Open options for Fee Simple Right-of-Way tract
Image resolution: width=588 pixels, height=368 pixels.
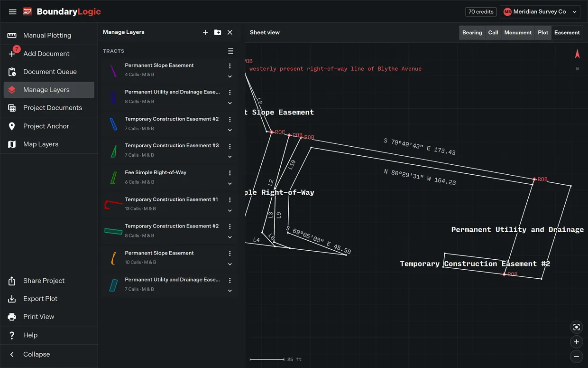230,173
